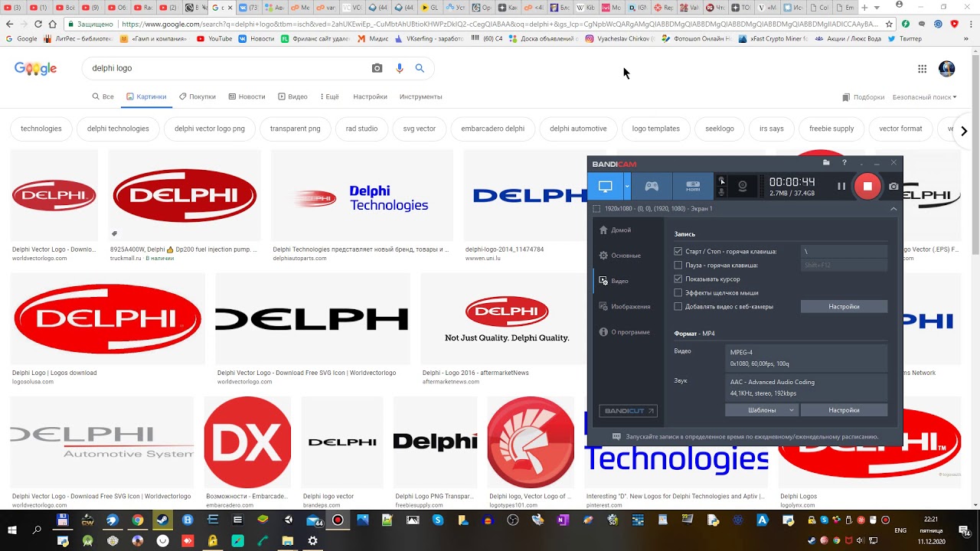Open Изображения tab in Bandicam
980x551 pixels.
[x=625, y=307]
